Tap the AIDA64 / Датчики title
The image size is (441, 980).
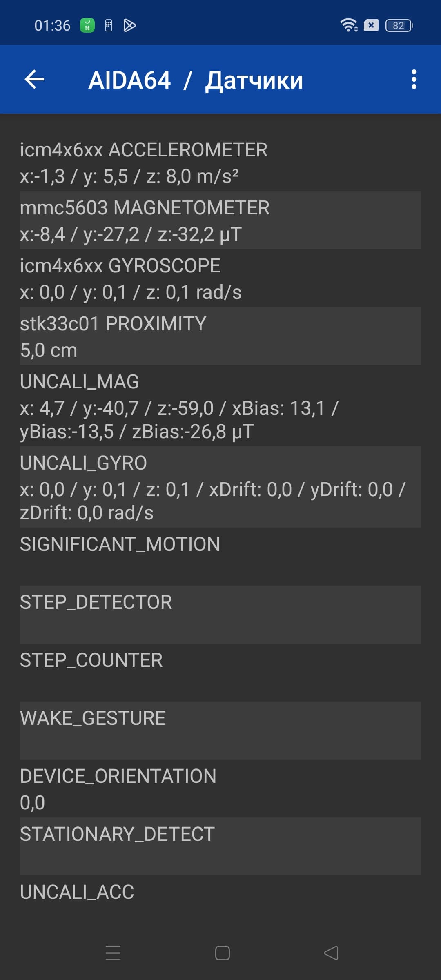tap(196, 80)
